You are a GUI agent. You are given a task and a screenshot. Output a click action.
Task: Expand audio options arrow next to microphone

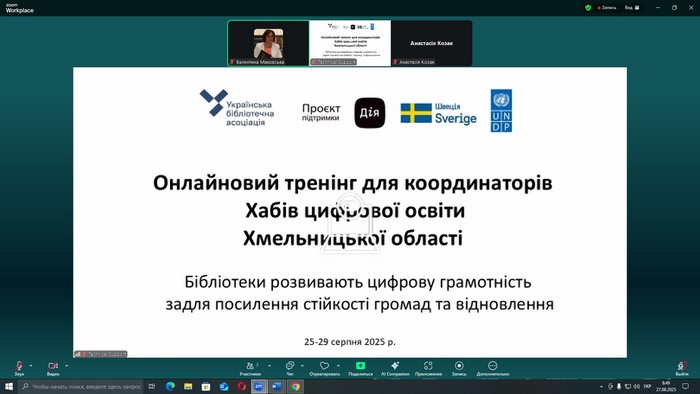(31, 366)
